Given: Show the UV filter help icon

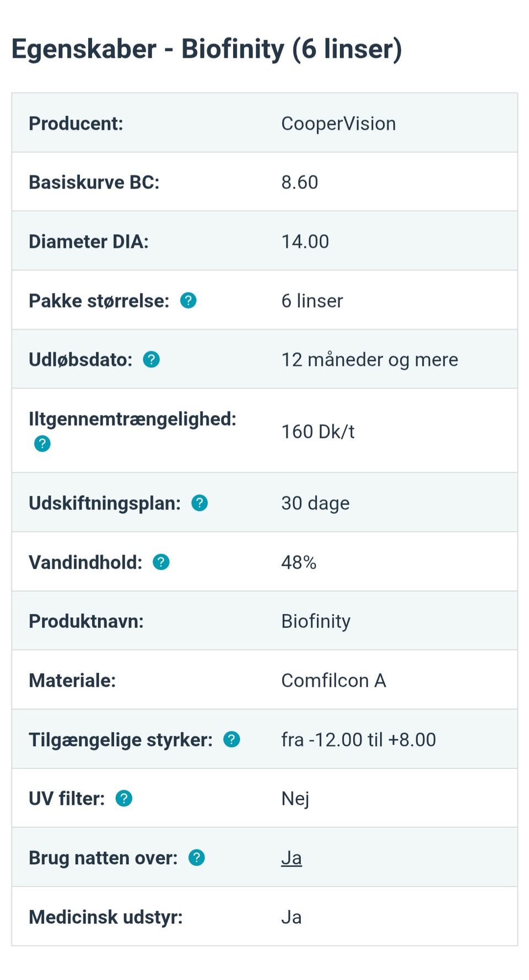Looking at the screenshot, I should pos(124,798).
